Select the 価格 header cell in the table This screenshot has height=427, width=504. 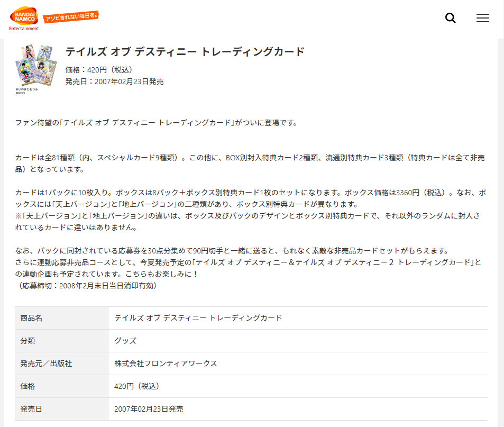(28, 386)
